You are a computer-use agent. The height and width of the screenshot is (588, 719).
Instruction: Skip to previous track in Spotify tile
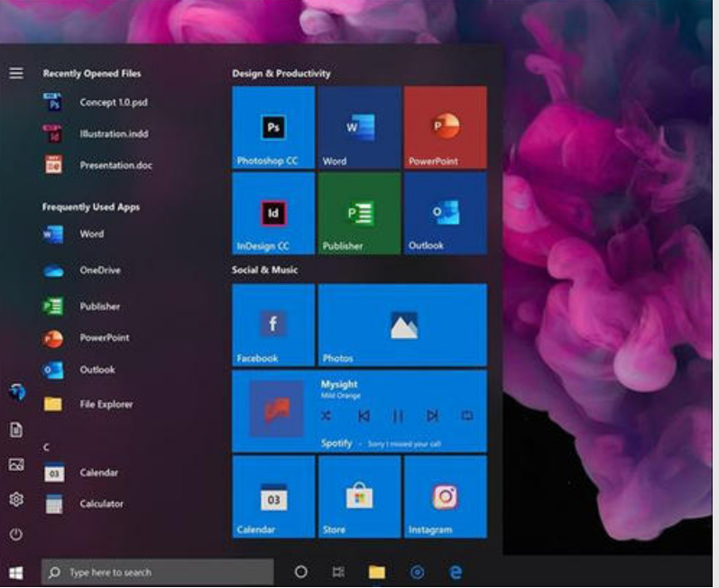364,416
